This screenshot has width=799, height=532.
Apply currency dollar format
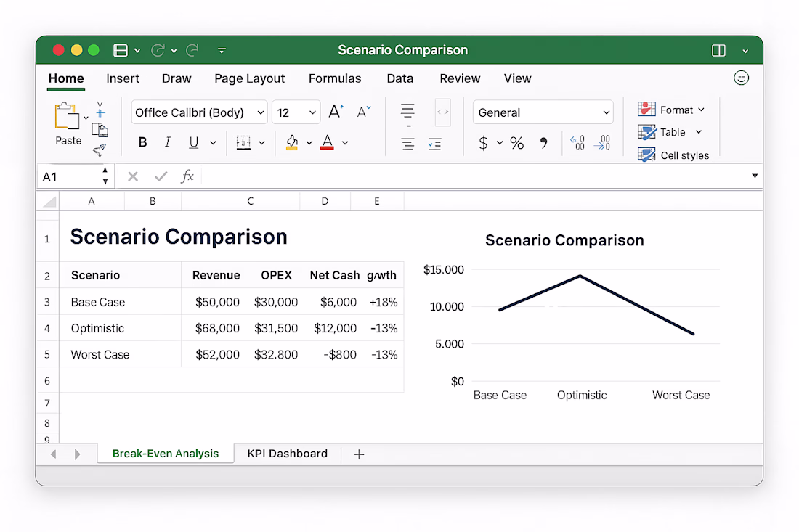(483, 143)
